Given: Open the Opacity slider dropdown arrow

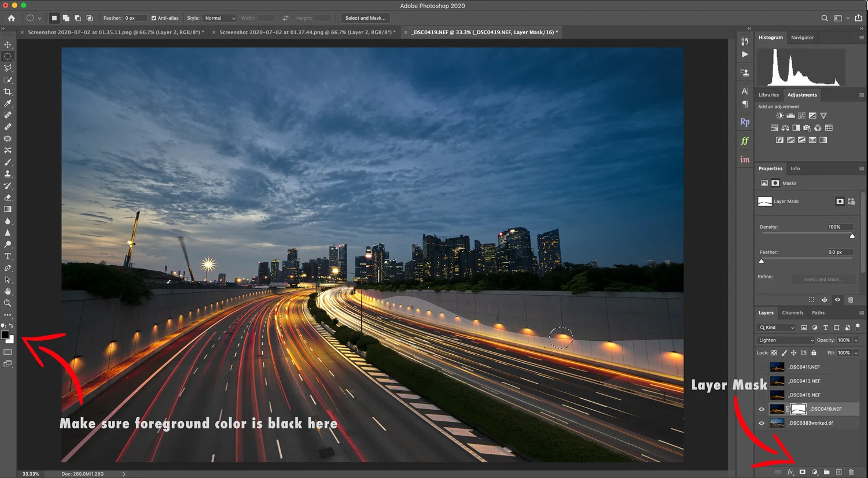Looking at the screenshot, I should 856,340.
